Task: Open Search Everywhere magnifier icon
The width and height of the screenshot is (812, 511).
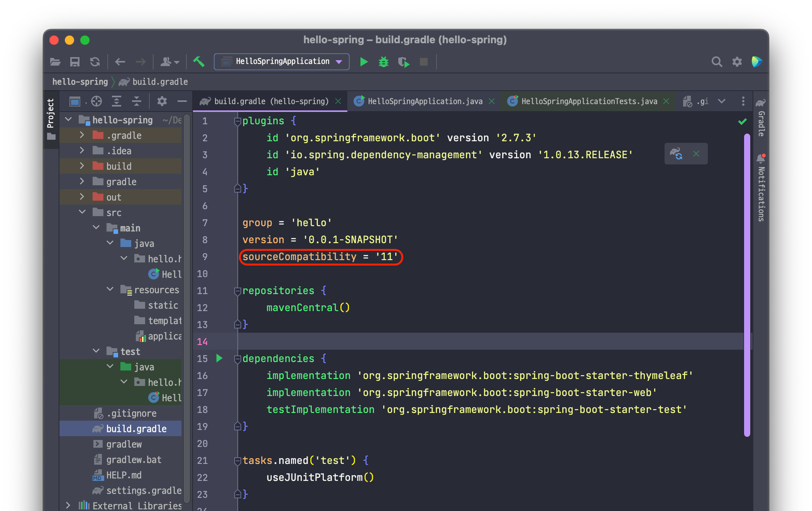Action: 716,62
